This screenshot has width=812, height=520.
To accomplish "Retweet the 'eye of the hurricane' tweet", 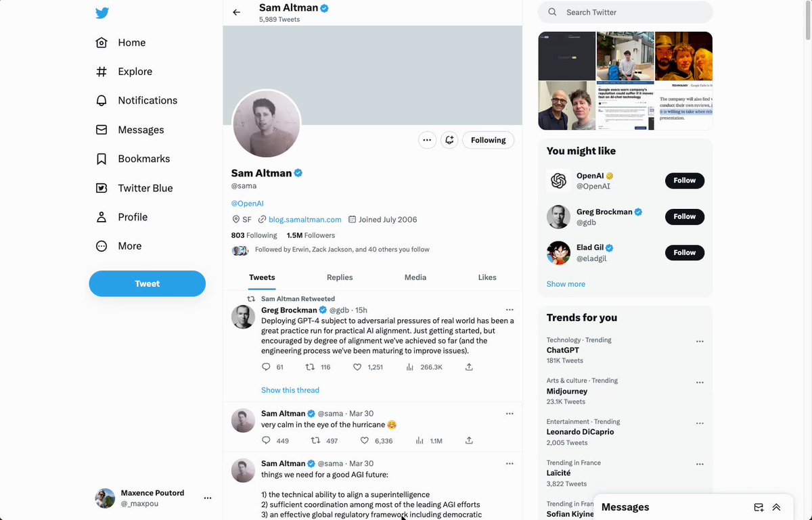I will tap(315, 441).
